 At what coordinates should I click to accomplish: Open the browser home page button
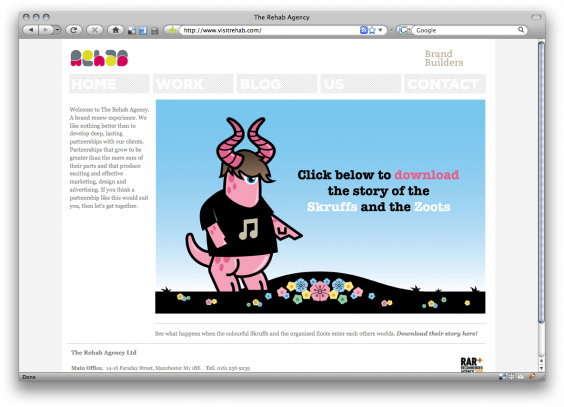tap(116, 30)
